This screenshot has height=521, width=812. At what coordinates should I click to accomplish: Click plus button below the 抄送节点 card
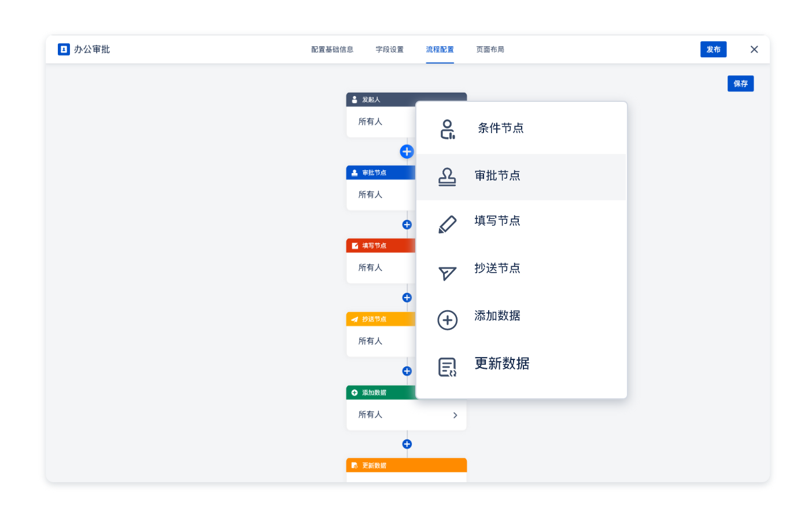click(x=407, y=371)
